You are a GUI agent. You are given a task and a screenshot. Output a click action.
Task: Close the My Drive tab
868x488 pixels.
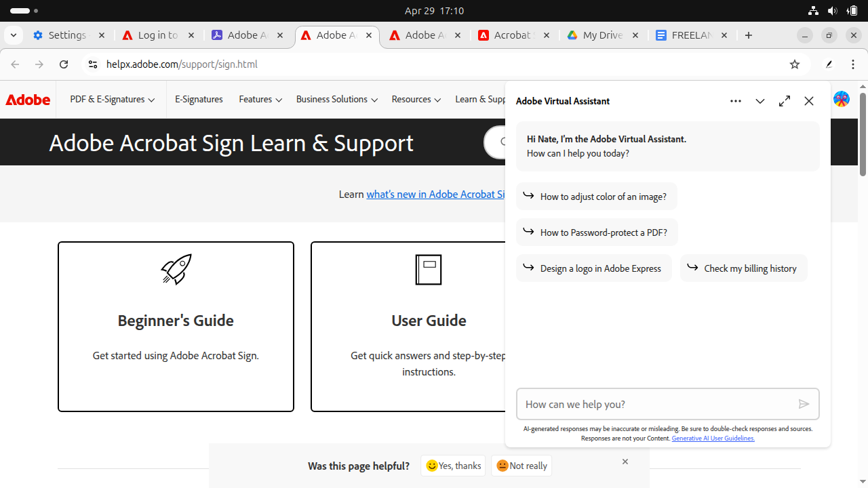click(x=635, y=35)
